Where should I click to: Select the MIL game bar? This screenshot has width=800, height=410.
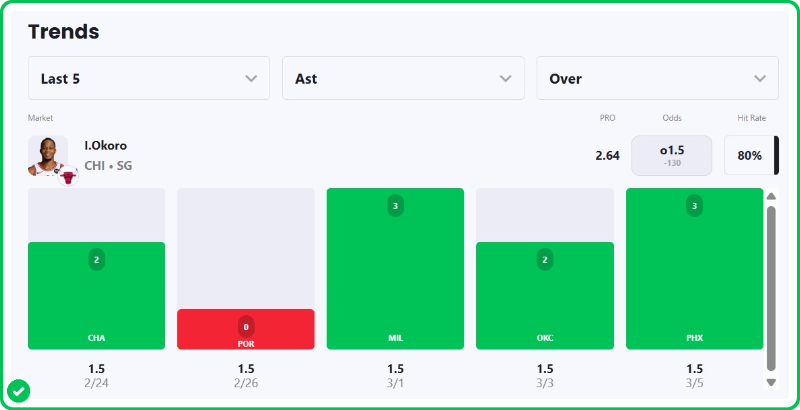(x=395, y=268)
